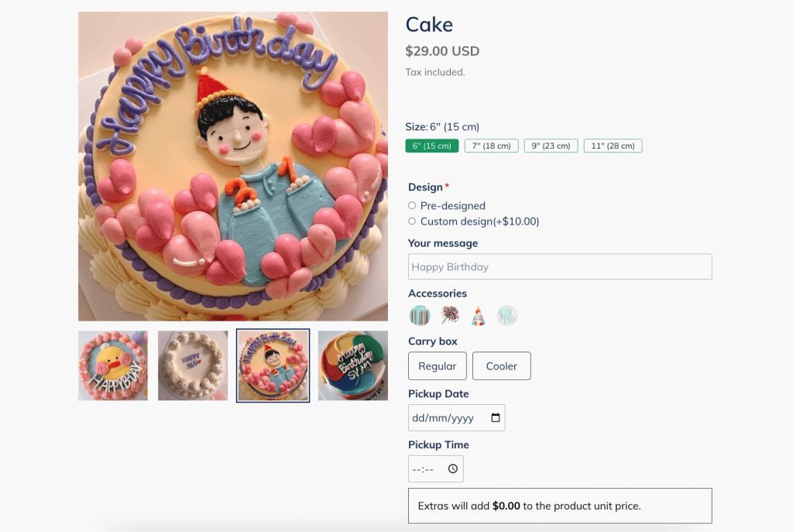793x532 pixels.
Task: Select the 7" (18 cm) size
Action: (x=492, y=146)
